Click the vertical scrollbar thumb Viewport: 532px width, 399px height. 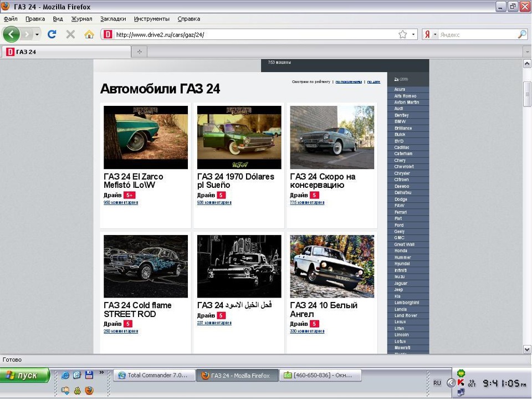(527, 94)
